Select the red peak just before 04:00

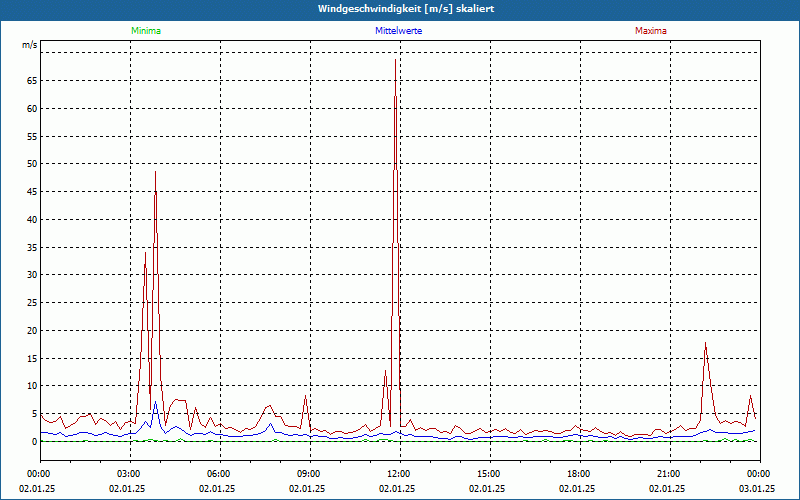(155, 172)
